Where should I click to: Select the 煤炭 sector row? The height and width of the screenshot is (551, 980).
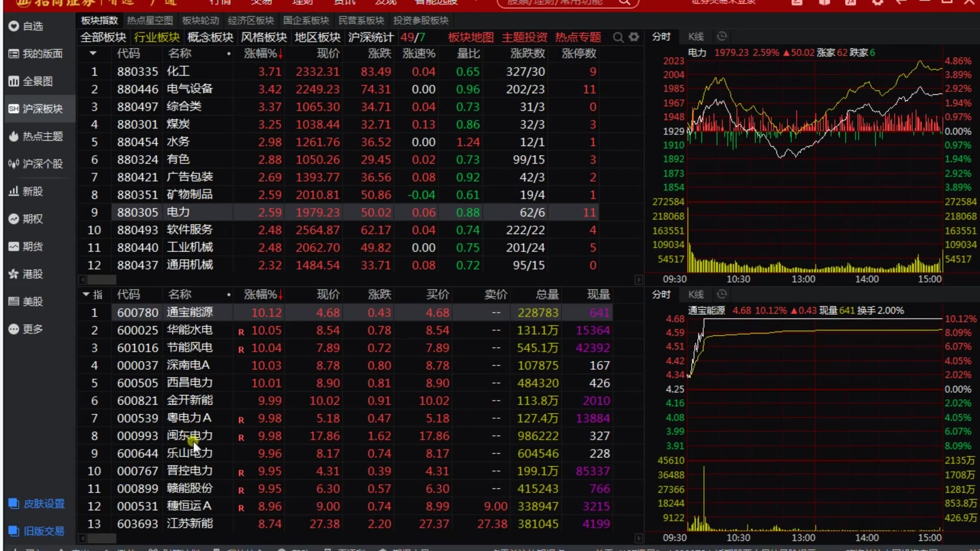point(338,124)
